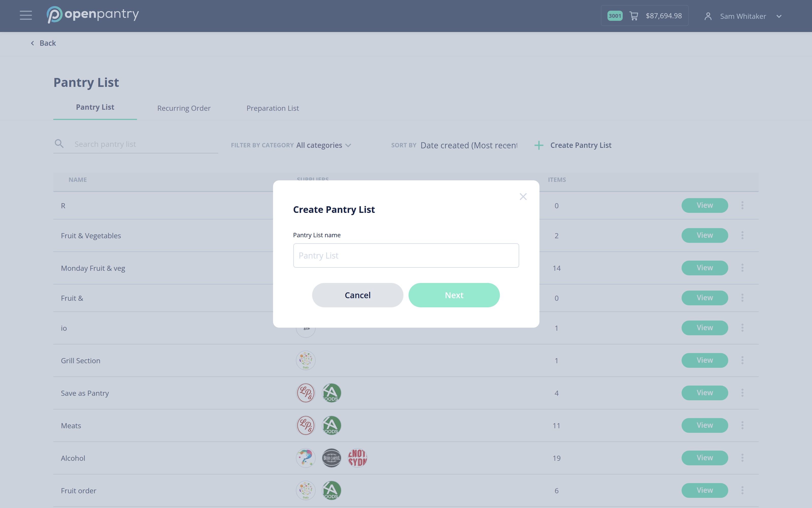Viewport: 812px width, 508px height.
Task: Click Next in the Create Pantry List dialog
Action: pyautogui.click(x=454, y=295)
